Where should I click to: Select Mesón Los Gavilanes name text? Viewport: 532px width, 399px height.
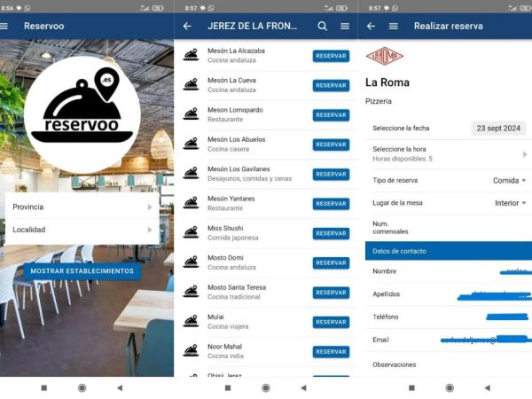coord(239,169)
